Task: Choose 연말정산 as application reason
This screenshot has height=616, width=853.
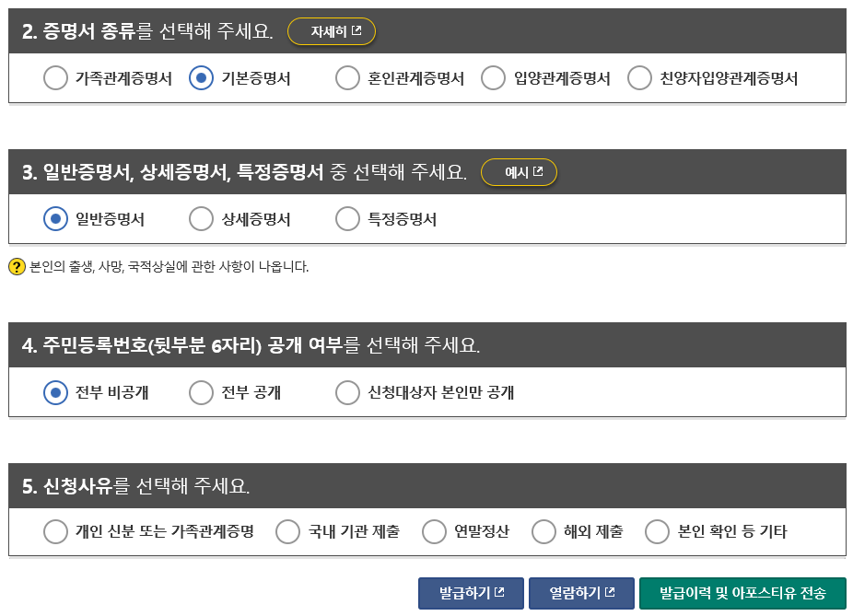Action: (434, 531)
